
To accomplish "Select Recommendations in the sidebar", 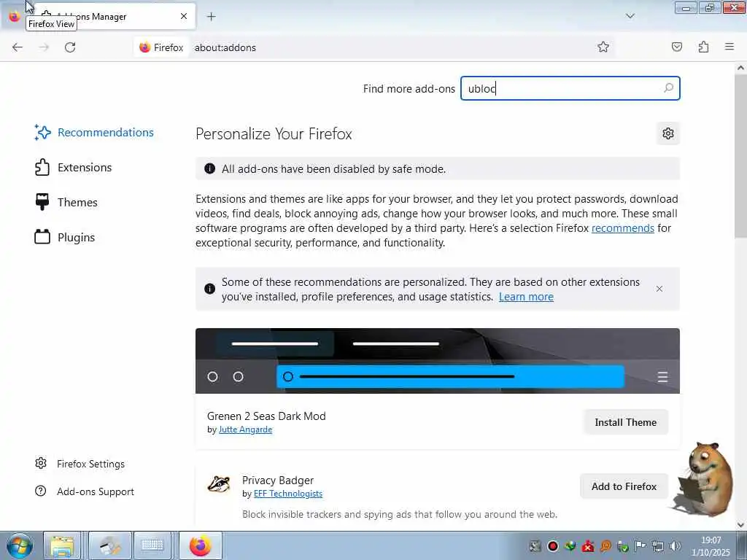I will click(94, 133).
